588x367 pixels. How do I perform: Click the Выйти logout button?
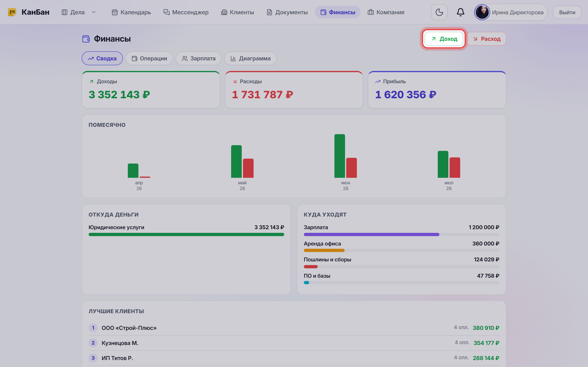coord(567,12)
